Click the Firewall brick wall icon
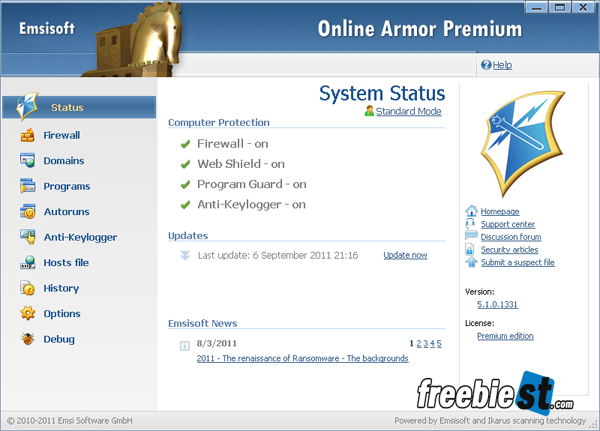600x431 pixels. [x=28, y=135]
